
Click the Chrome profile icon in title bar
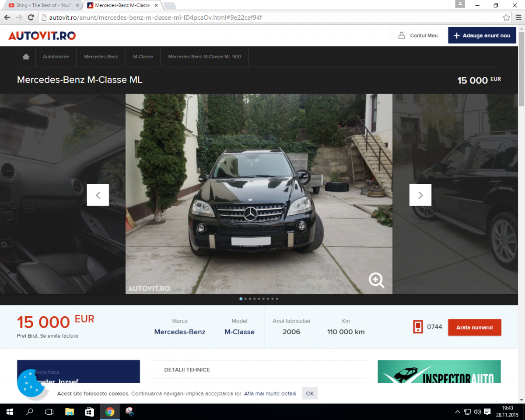click(459, 4)
